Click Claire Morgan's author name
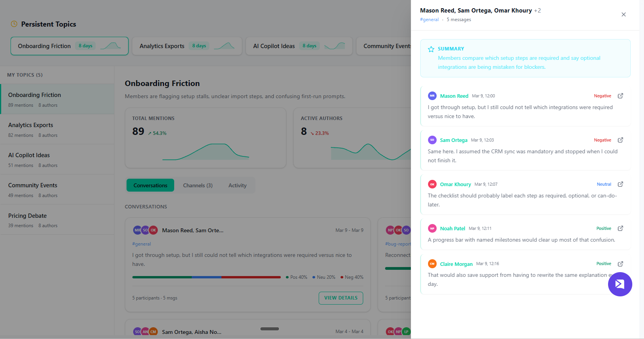The image size is (644, 339). click(456, 264)
